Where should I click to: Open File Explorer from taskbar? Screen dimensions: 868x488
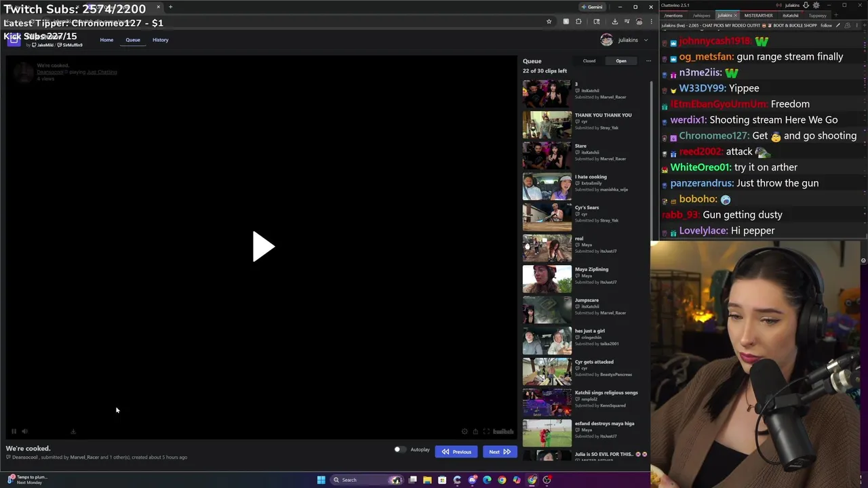point(427,480)
